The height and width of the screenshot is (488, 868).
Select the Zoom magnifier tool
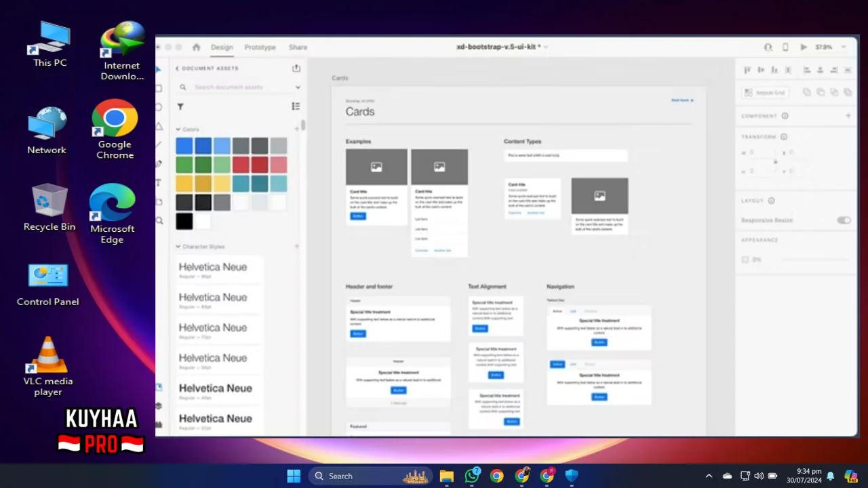click(x=159, y=221)
